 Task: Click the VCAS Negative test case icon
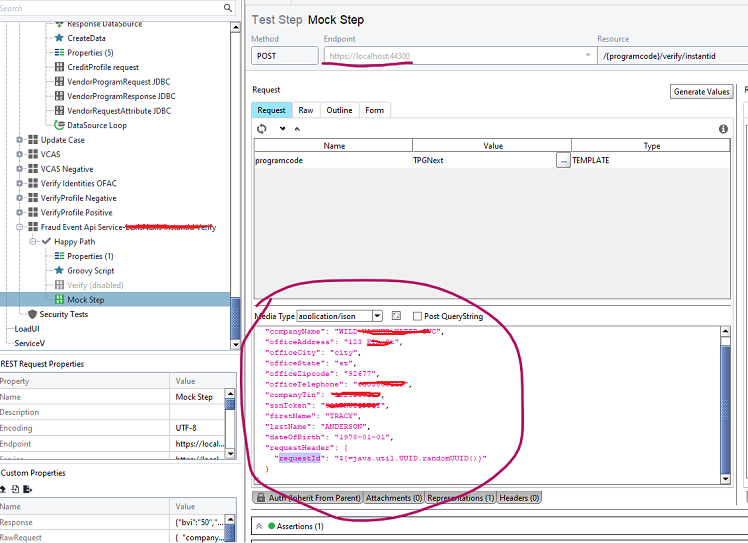pos(33,169)
